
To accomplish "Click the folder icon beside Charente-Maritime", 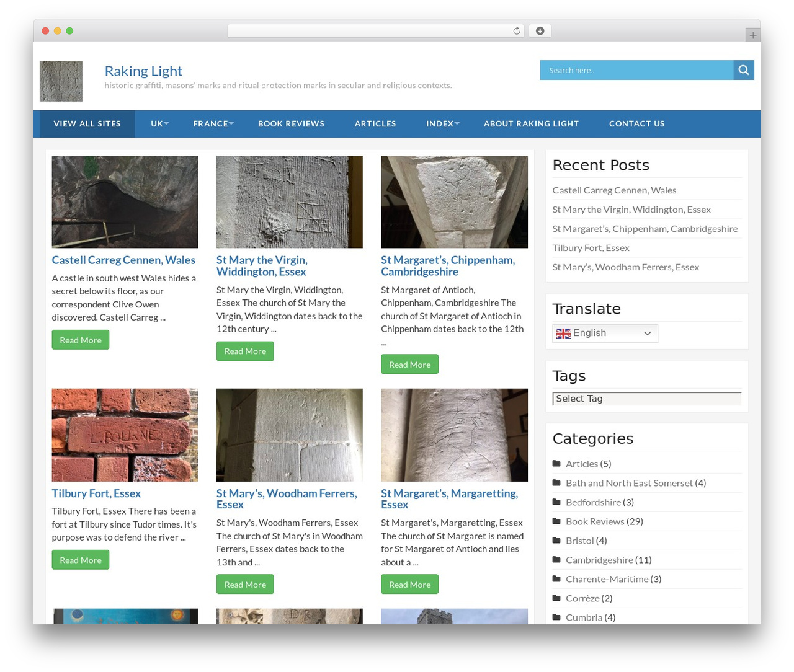I will point(556,578).
